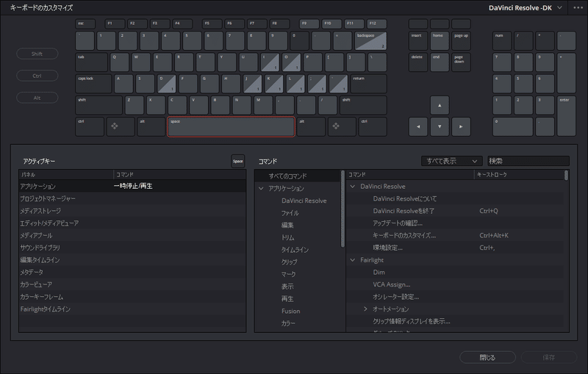Select the down arrow key
The image size is (588, 374).
[x=440, y=126]
